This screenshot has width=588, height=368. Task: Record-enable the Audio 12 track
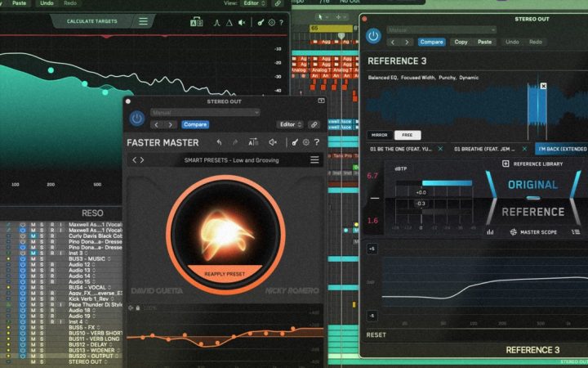click(x=51, y=264)
